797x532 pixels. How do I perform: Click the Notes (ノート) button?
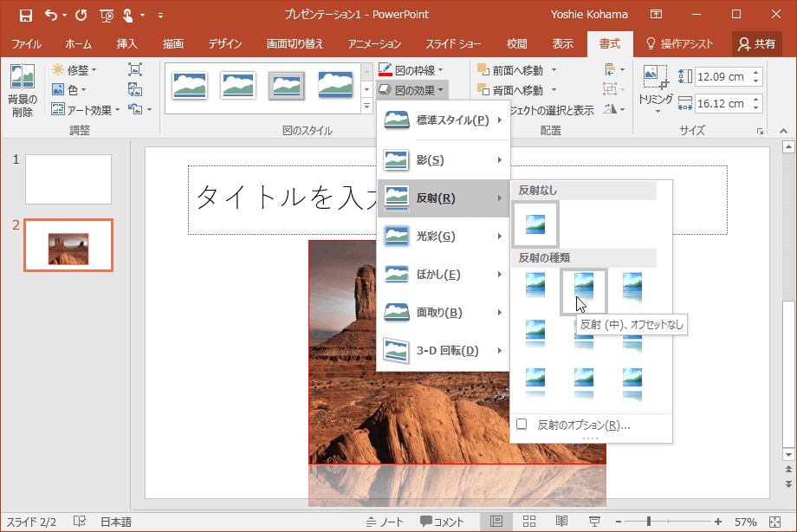[x=385, y=522]
